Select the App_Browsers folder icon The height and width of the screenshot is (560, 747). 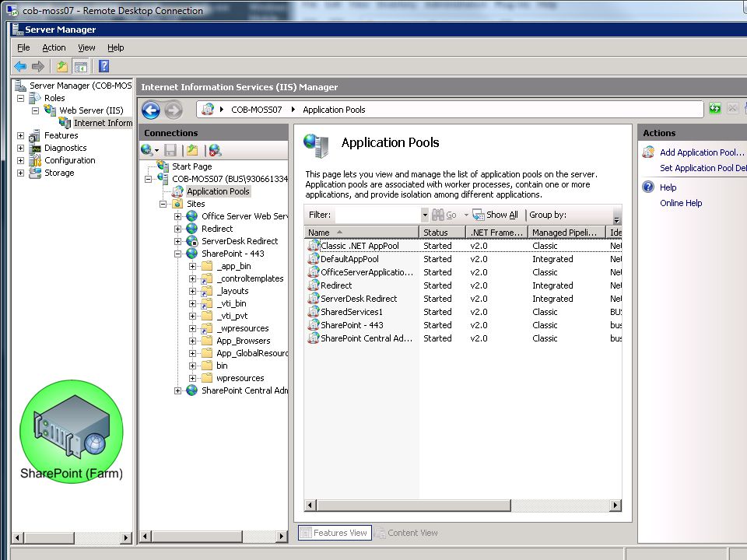pyautogui.click(x=207, y=341)
